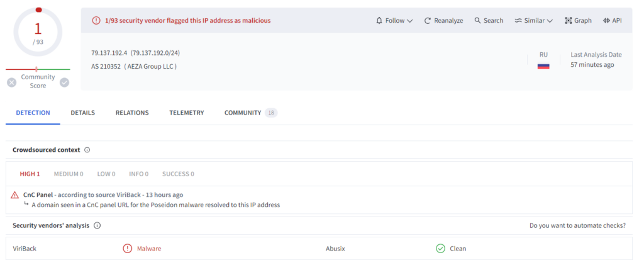Screen dimensions: 644x260
Task: Click the Reanalyze refresh icon
Action: point(428,21)
